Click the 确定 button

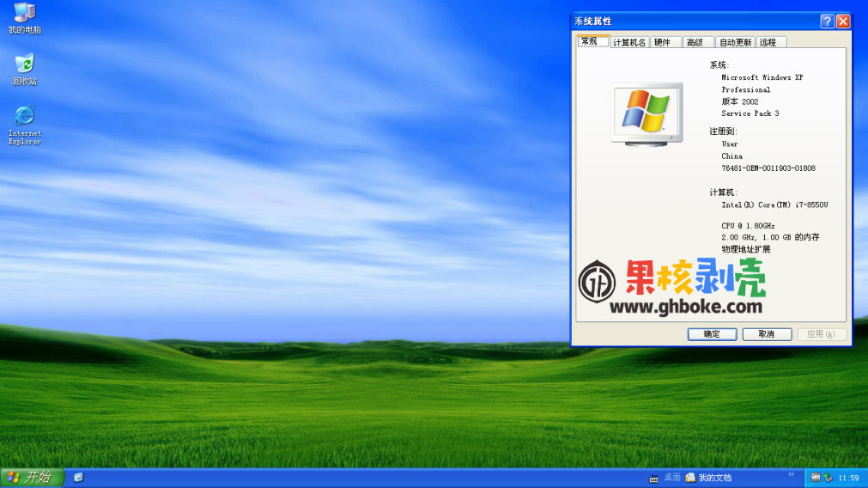pos(712,334)
